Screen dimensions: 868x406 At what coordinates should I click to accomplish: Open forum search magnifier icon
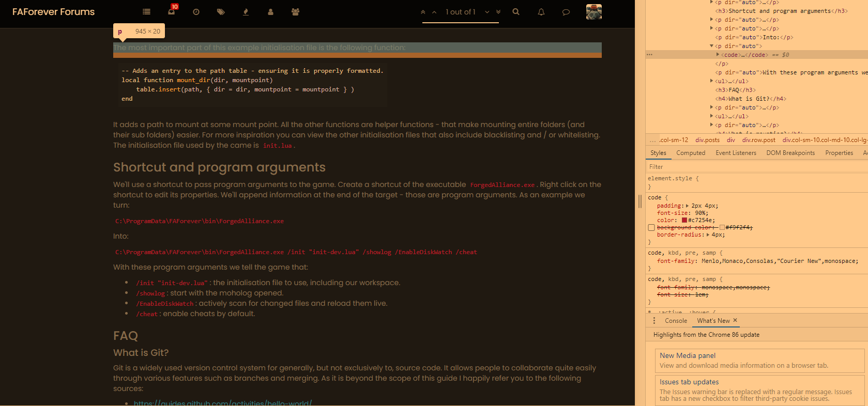(x=516, y=12)
